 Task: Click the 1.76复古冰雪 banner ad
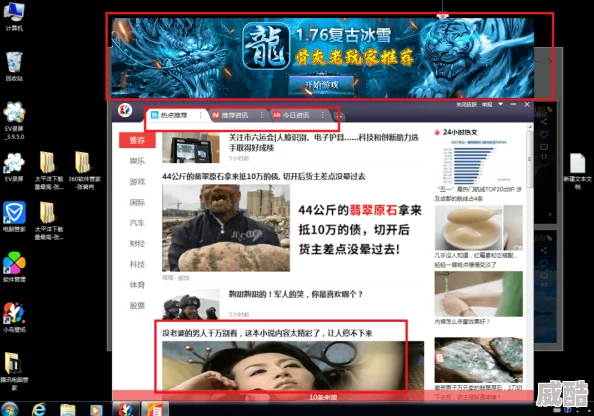click(322, 57)
